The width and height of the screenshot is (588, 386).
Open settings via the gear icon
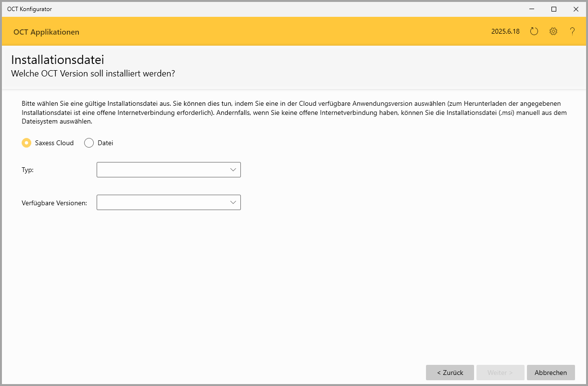553,32
